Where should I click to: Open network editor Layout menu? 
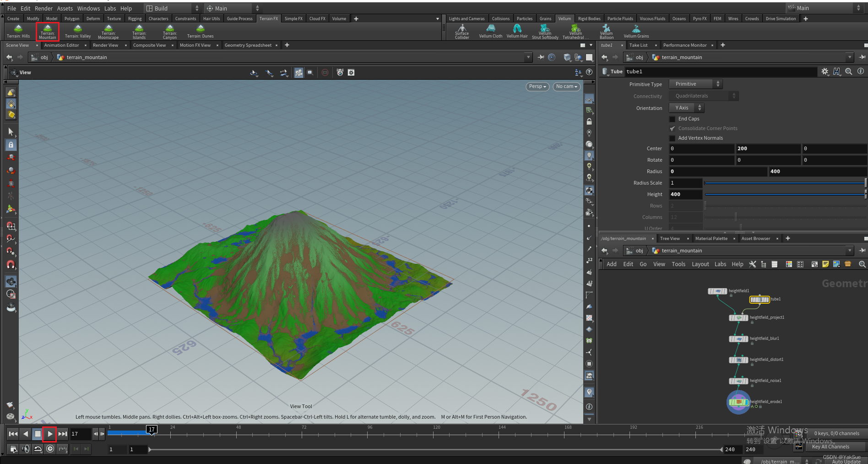pos(700,264)
